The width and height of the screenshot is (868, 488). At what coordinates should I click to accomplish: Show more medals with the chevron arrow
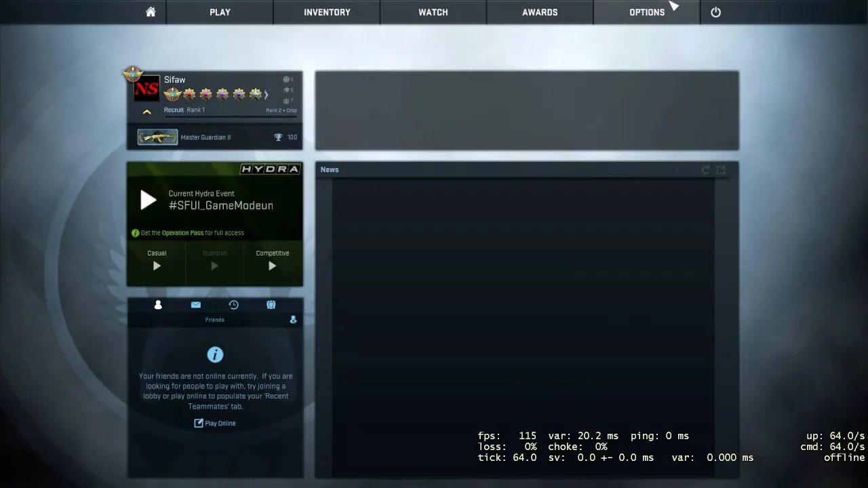pos(267,95)
